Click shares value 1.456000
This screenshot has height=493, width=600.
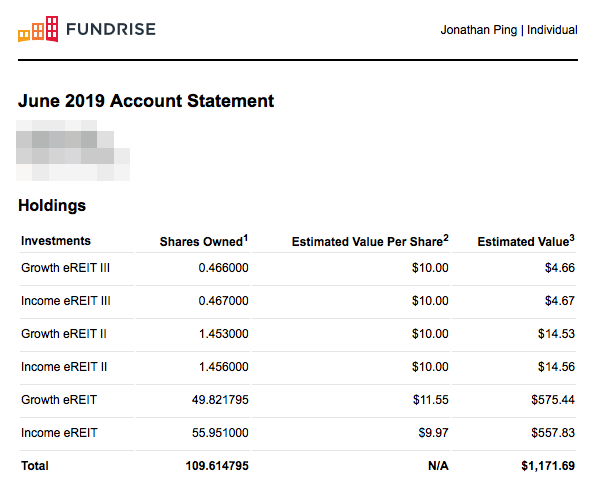pyautogui.click(x=223, y=367)
